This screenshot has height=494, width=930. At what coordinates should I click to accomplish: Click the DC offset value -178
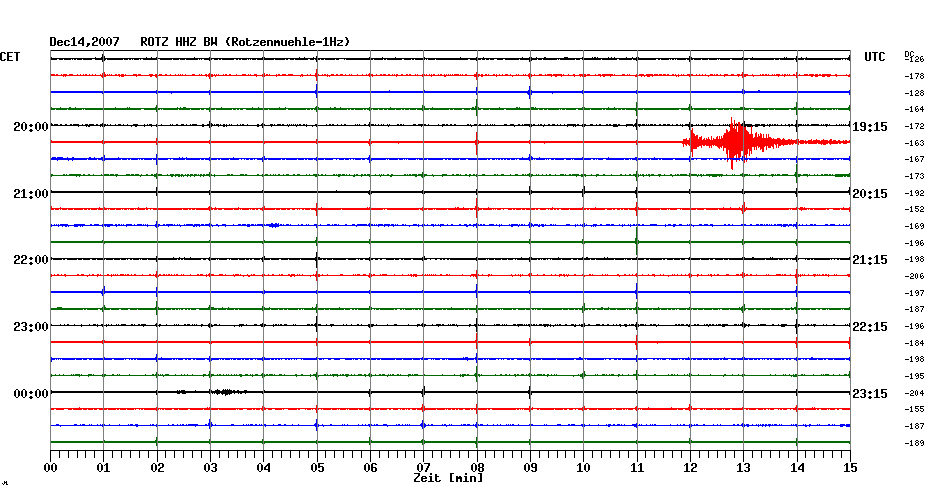(x=915, y=77)
